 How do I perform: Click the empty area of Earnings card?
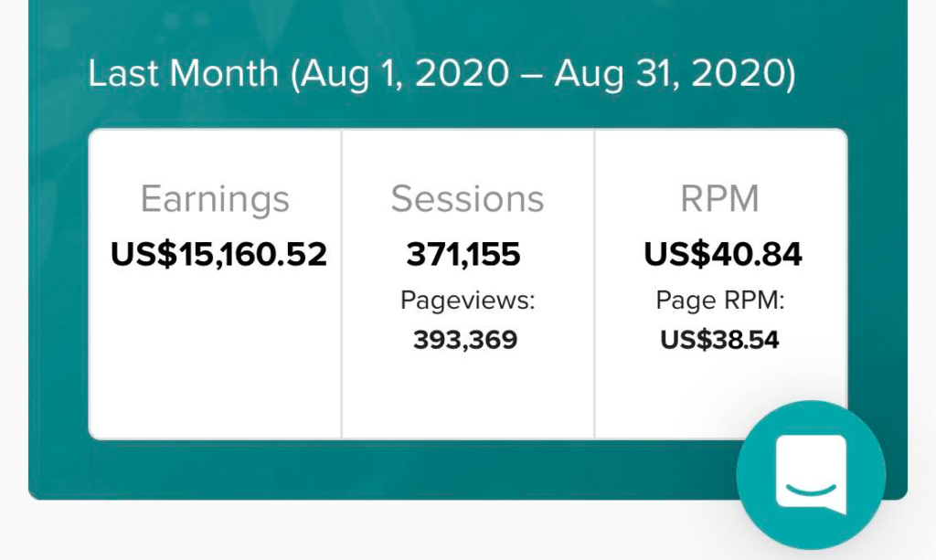coord(215,358)
